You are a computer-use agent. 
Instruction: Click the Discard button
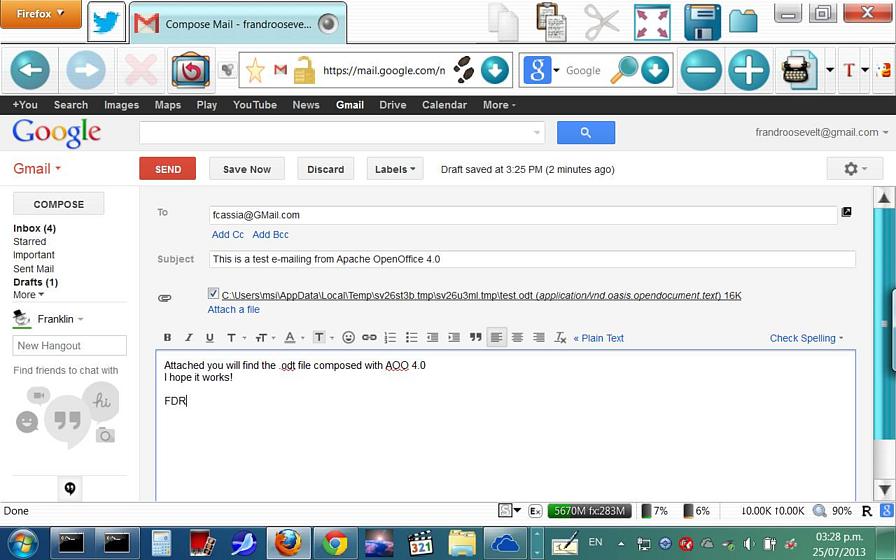[326, 169]
